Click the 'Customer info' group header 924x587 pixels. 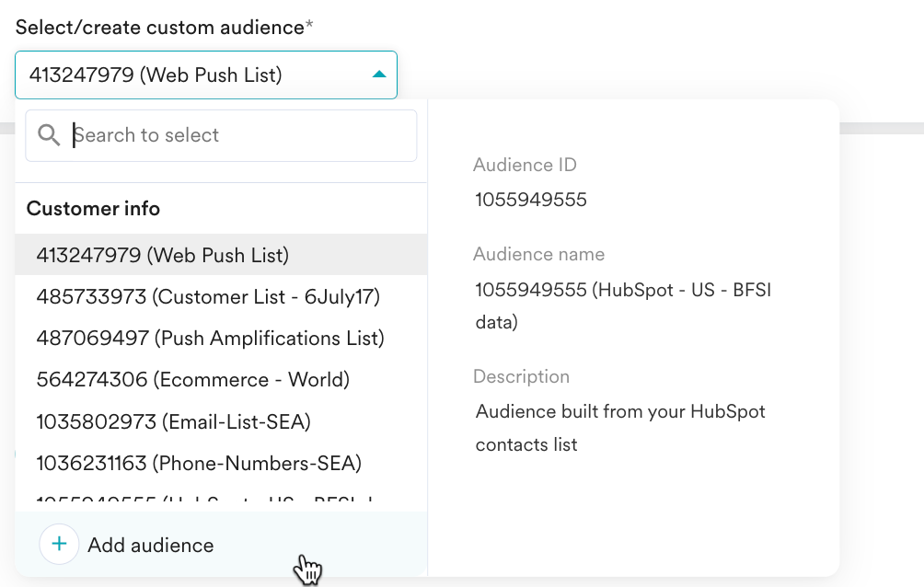click(93, 209)
